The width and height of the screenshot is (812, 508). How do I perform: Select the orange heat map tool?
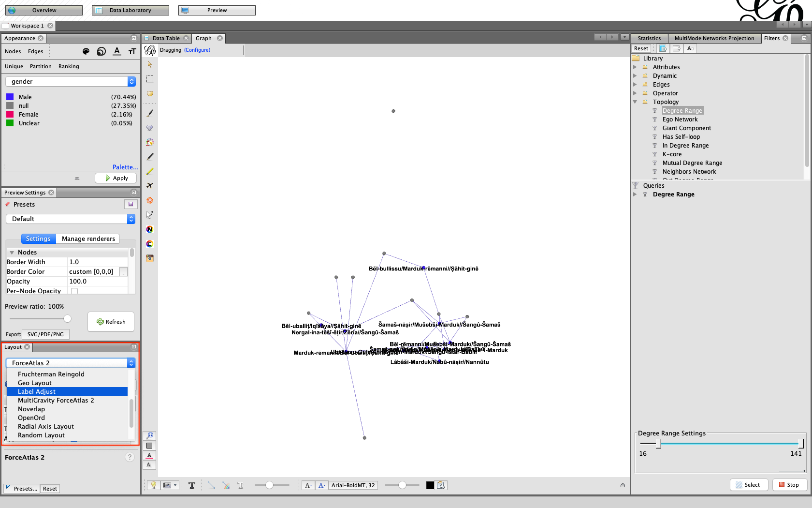click(x=150, y=200)
